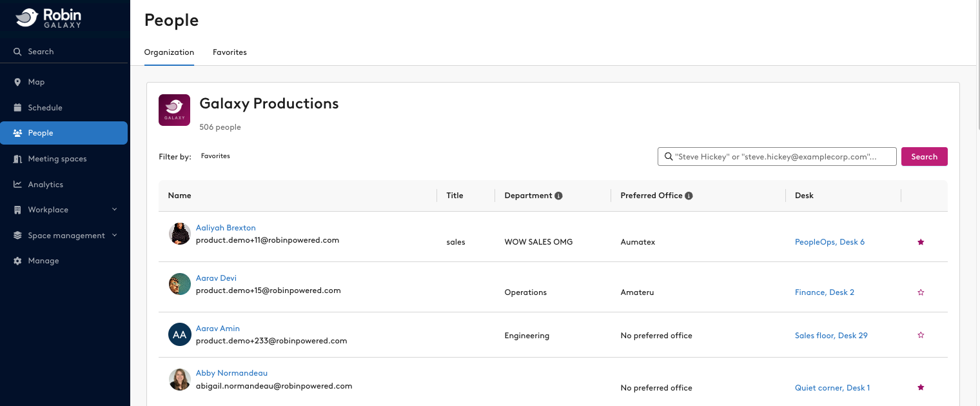Open the Quiet corner, Desk 1 link
This screenshot has width=980, height=406.
pos(832,388)
